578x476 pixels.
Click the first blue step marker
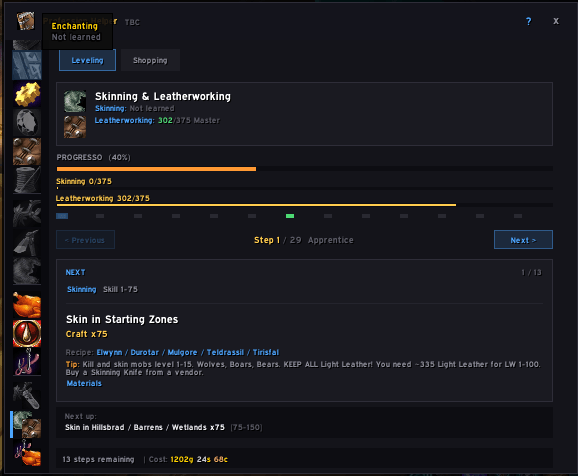point(62,216)
